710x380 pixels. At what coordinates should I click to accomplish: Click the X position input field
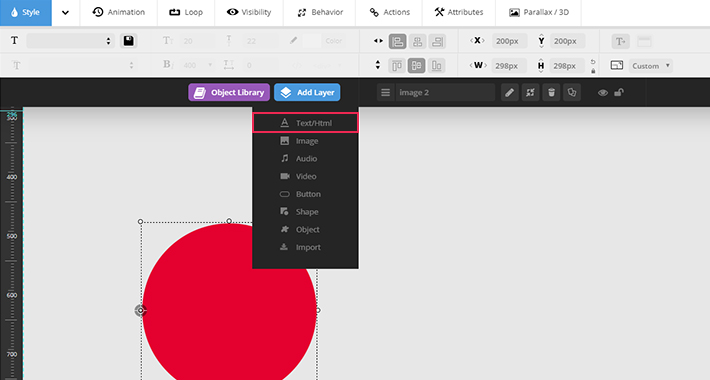pyautogui.click(x=509, y=41)
